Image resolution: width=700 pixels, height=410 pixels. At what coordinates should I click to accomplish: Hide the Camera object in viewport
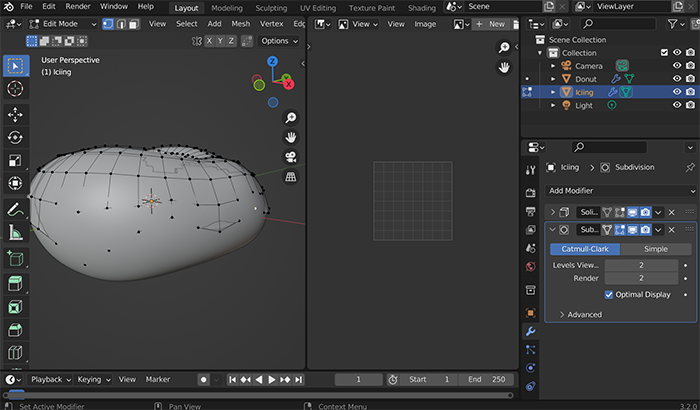676,66
